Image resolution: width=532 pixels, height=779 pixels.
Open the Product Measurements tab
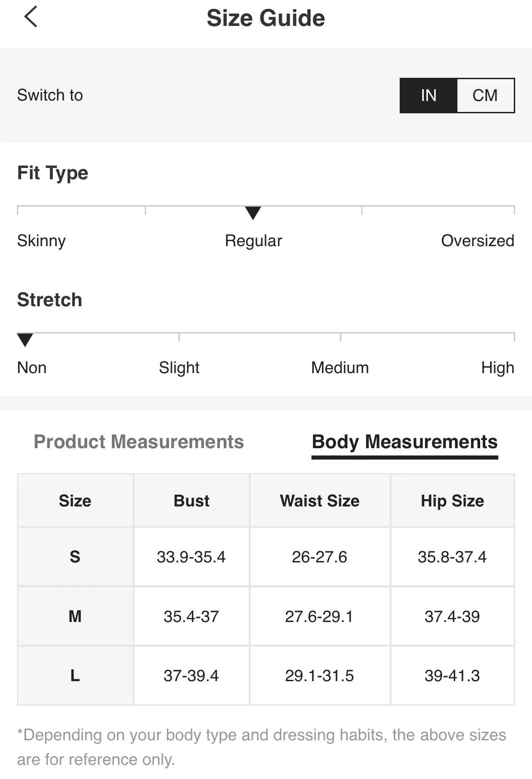(139, 442)
